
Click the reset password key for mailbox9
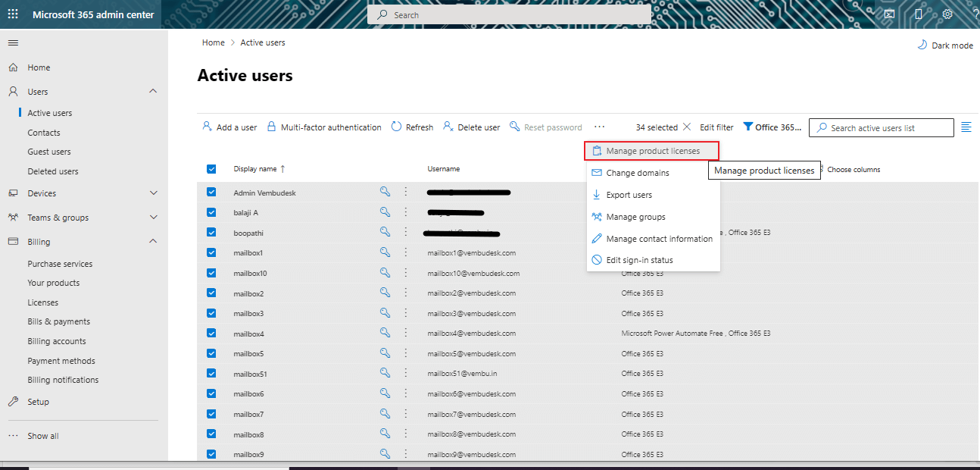[385, 454]
